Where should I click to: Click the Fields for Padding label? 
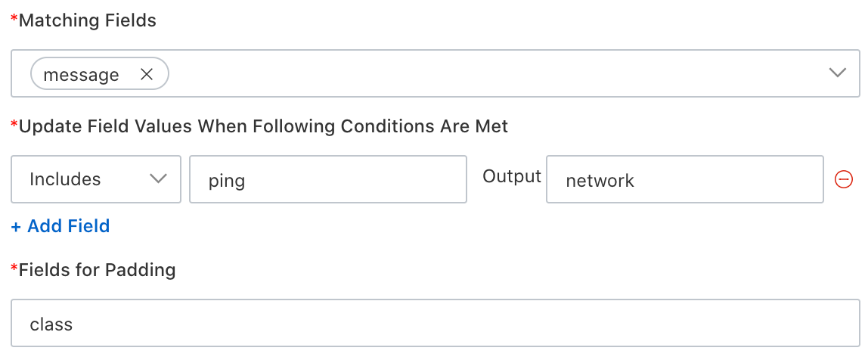tap(97, 270)
